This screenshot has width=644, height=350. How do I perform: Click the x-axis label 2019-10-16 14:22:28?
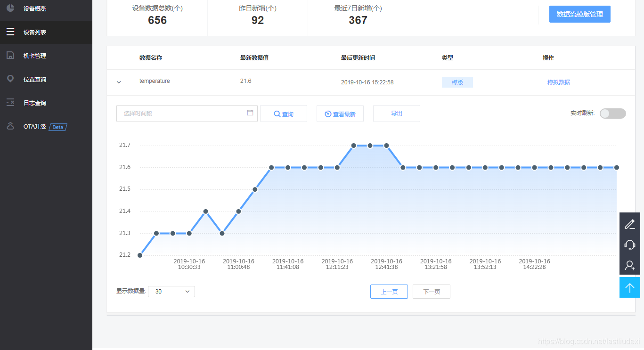click(x=535, y=264)
